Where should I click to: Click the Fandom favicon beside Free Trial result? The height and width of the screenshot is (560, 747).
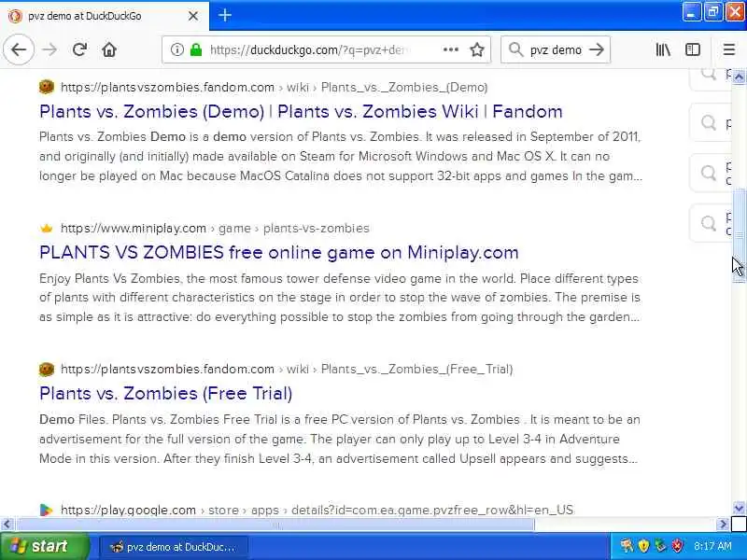coord(46,369)
